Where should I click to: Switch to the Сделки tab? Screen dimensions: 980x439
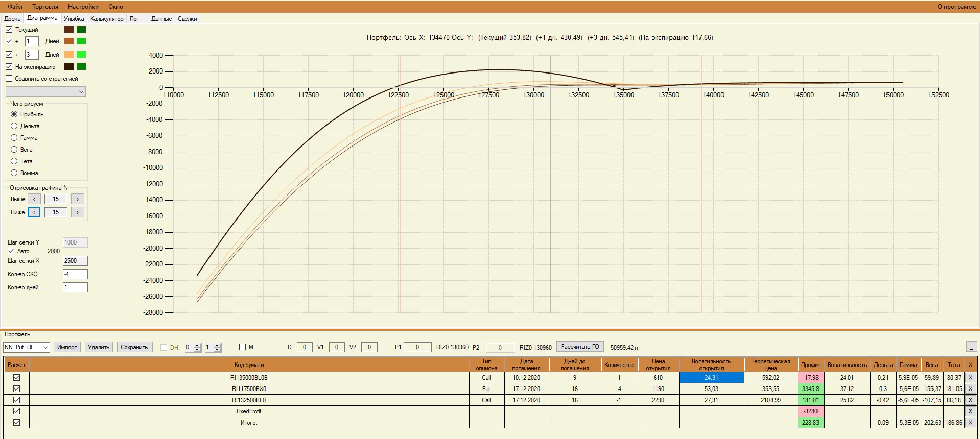pyautogui.click(x=188, y=19)
